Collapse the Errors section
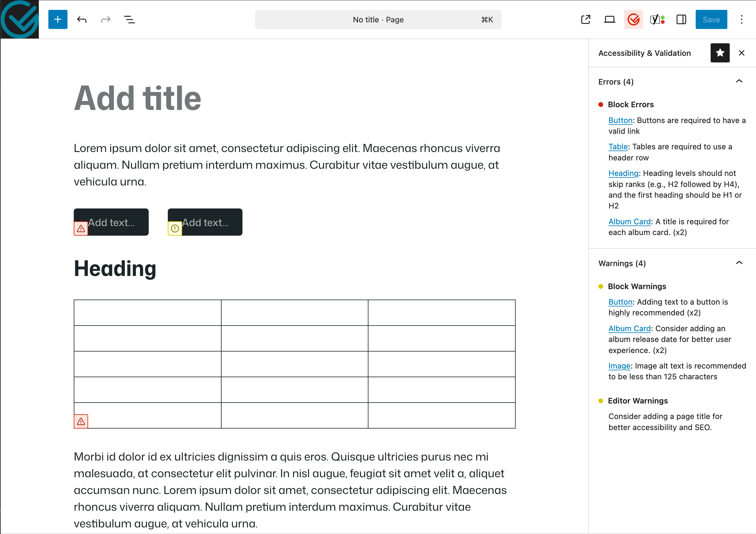756x534 pixels. tap(739, 81)
